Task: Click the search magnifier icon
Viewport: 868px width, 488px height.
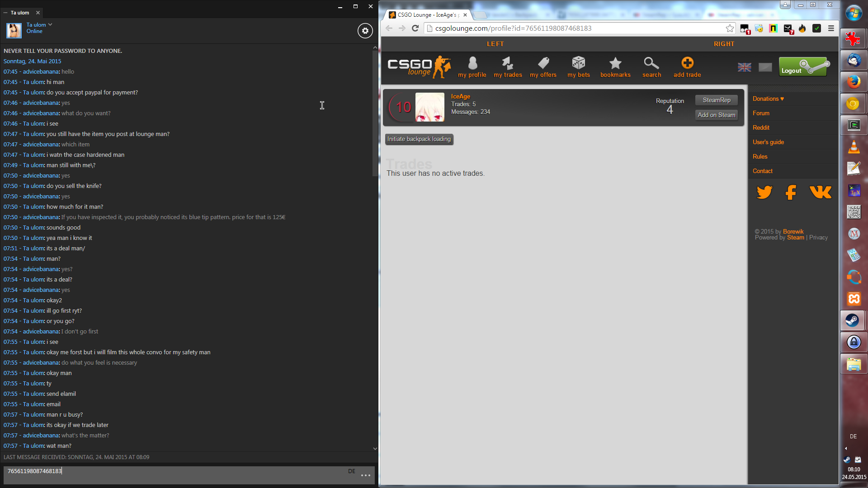Action: pos(651,63)
